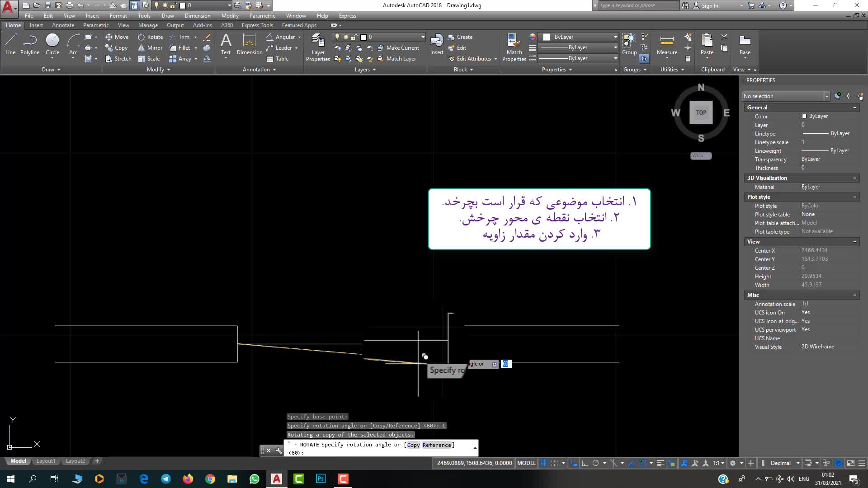This screenshot has height=488, width=868.
Task: Toggle ortho mode in status bar
Action: click(585, 463)
